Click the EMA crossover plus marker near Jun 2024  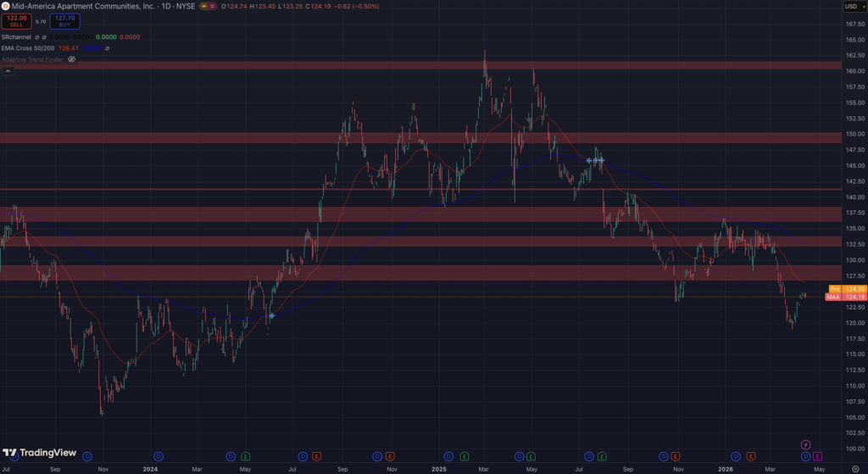272,315
